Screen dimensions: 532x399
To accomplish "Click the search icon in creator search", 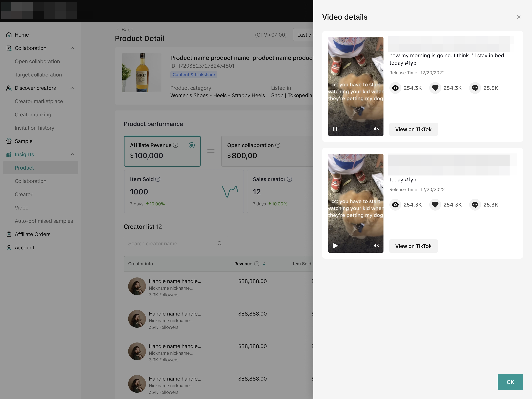I will tap(220, 243).
